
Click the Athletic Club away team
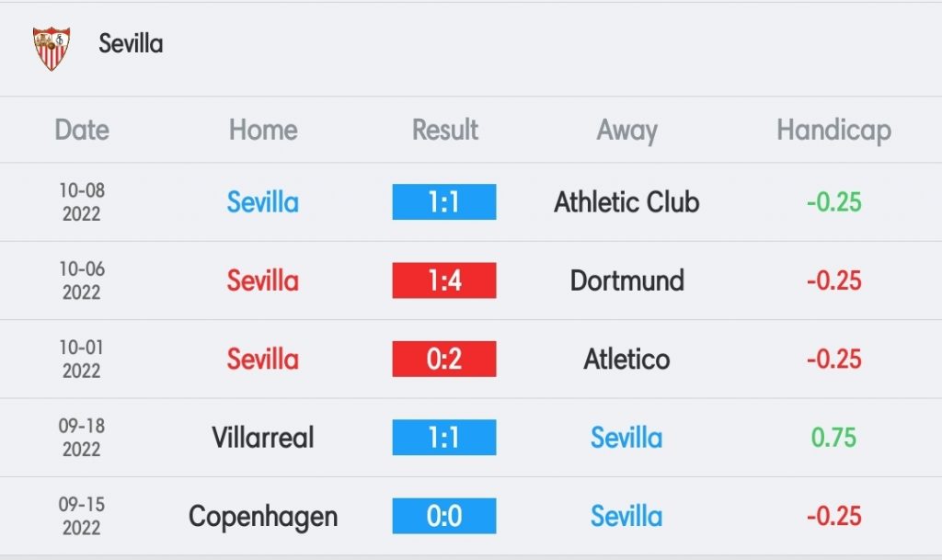pyautogui.click(x=626, y=201)
